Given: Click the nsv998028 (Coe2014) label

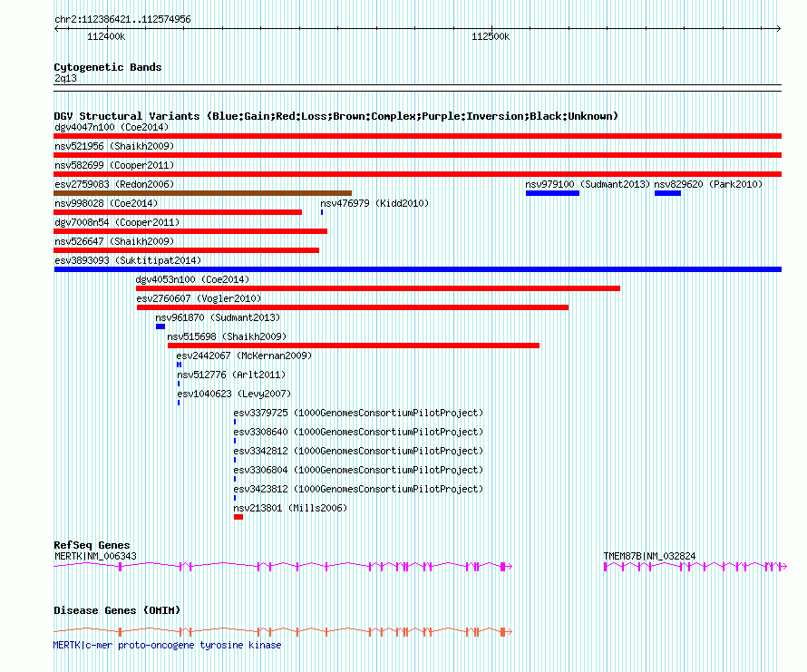Looking at the screenshot, I should pos(106,203).
